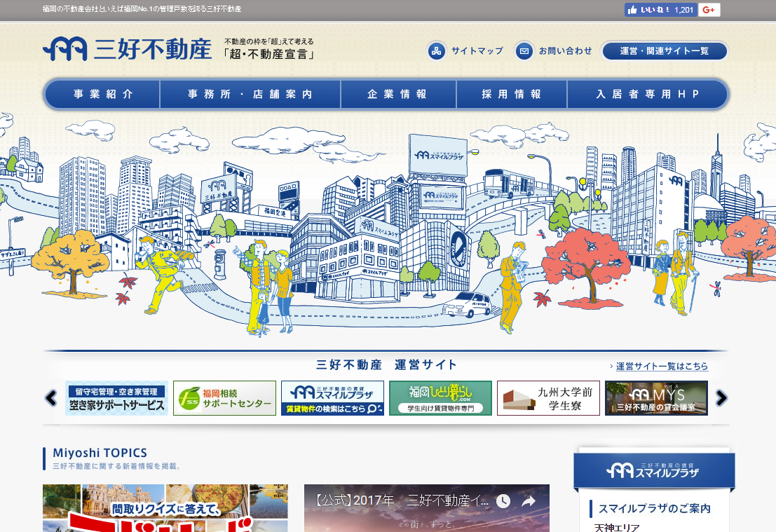
Task: Click the Facebook いいね！ like button
Action: pos(661,9)
